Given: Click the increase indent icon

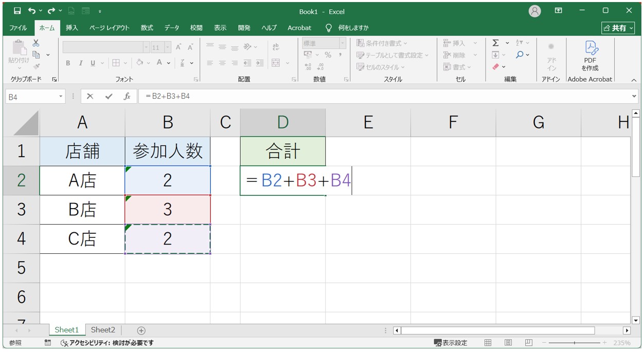Looking at the screenshot, I should pos(260,63).
